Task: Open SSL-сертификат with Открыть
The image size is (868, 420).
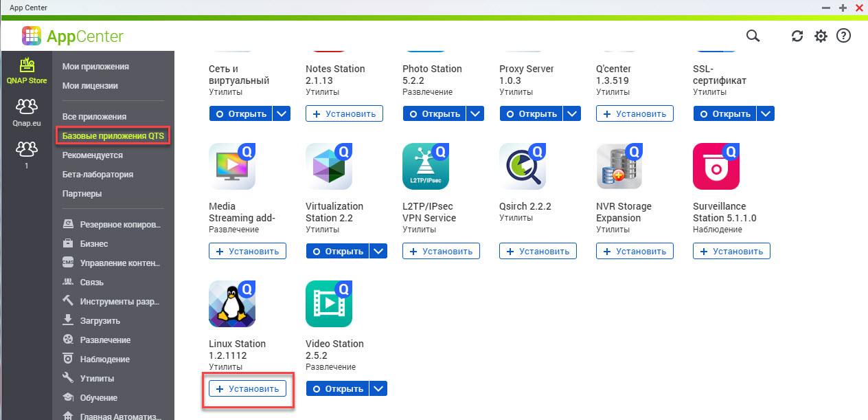Action: click(x=724, y=113)
